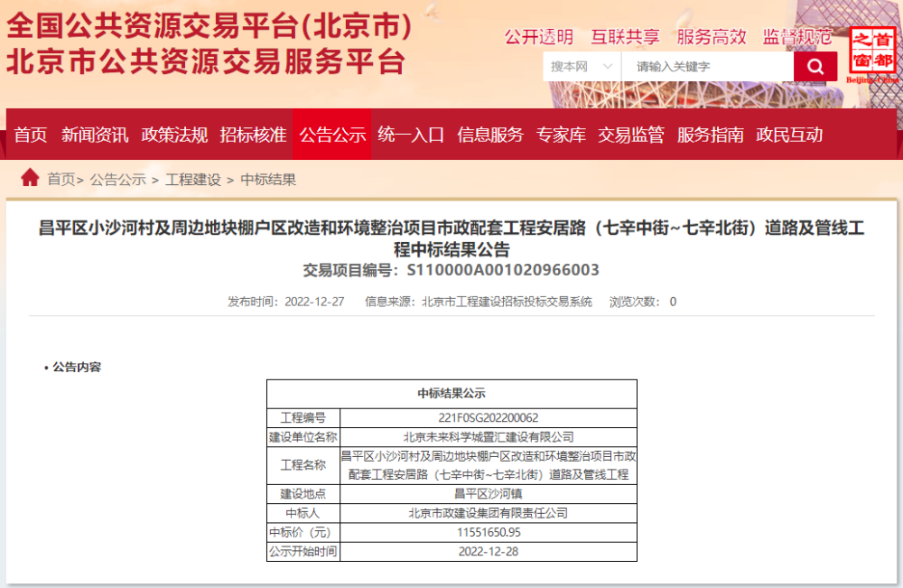Click the 服务高效 slogan text
This screenshot has height=588, width=903.
(712, 37)
